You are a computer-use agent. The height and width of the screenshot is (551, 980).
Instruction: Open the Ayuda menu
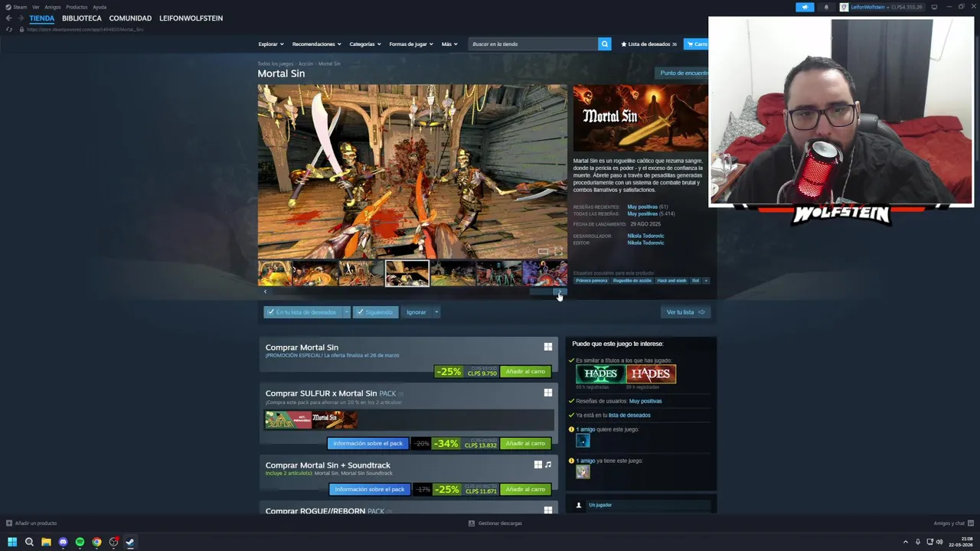pos(100,7)
